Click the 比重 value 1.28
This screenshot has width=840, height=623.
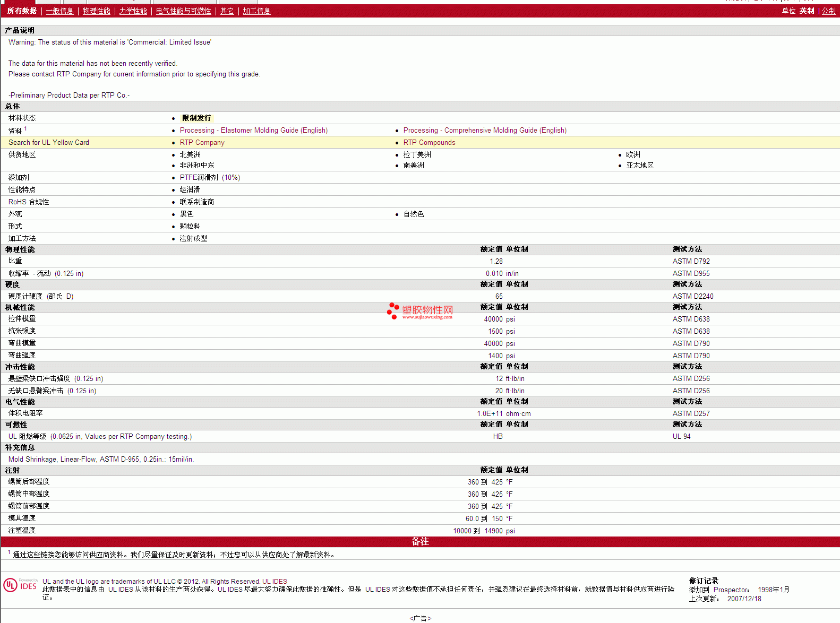click(x=496, y=261)
